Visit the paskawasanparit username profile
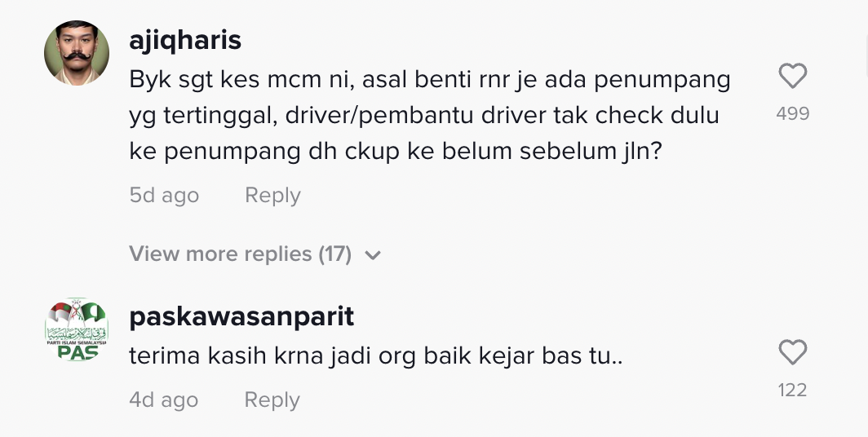Screen dimensions: 868x437 (241, 316)
